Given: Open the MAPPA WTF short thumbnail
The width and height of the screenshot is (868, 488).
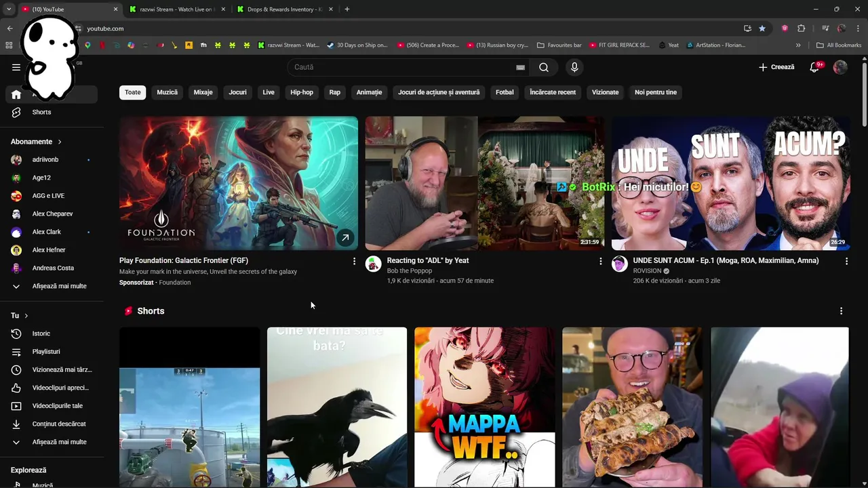Looking at the screenshot, I should point(485,407).
